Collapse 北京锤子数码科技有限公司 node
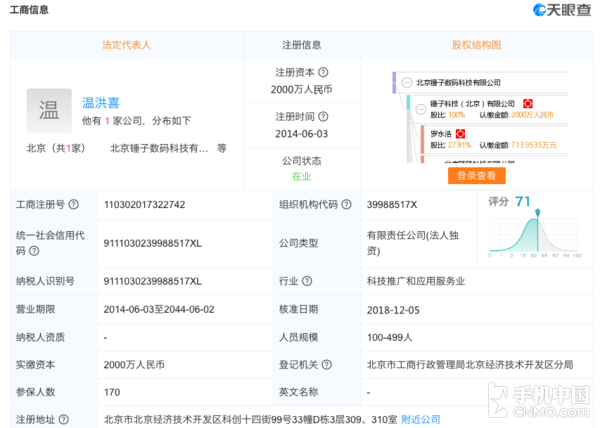The height and width of the screenshot is (428, 600). [x=406, y=82]
